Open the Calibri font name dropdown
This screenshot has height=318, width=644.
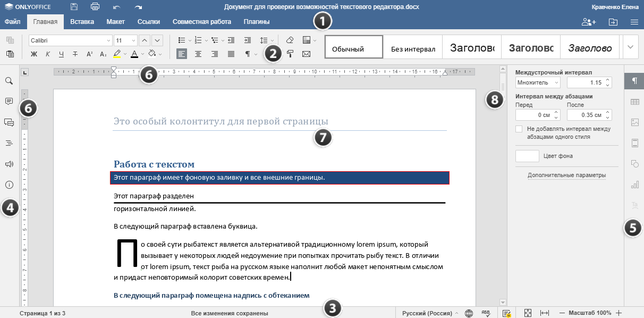tap(108, 40)
